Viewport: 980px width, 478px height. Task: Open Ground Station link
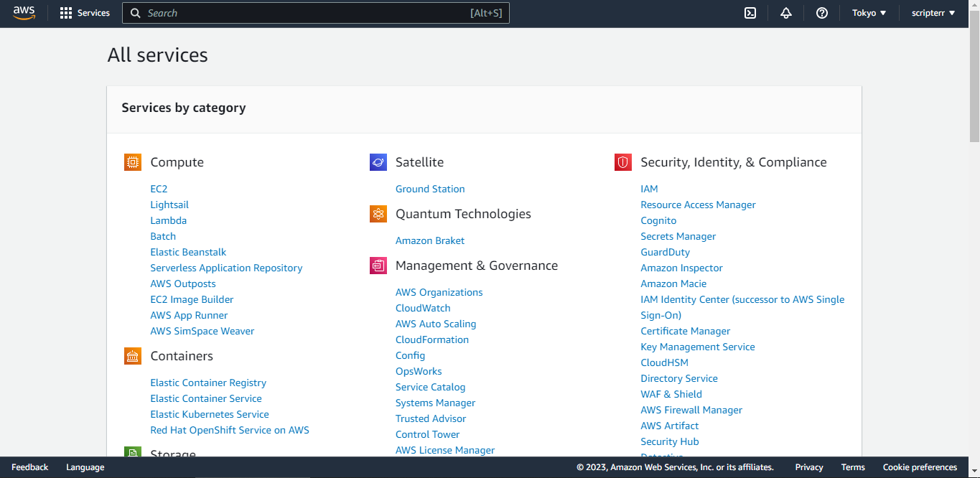point(430,189)
